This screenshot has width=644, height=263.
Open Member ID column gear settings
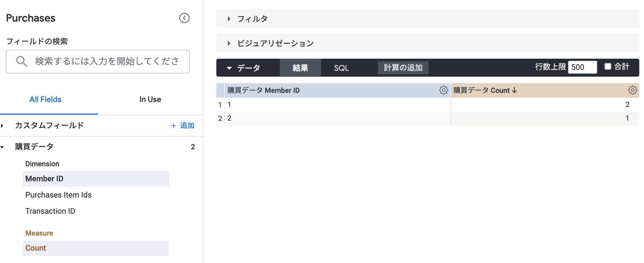(x=444, y=90)
